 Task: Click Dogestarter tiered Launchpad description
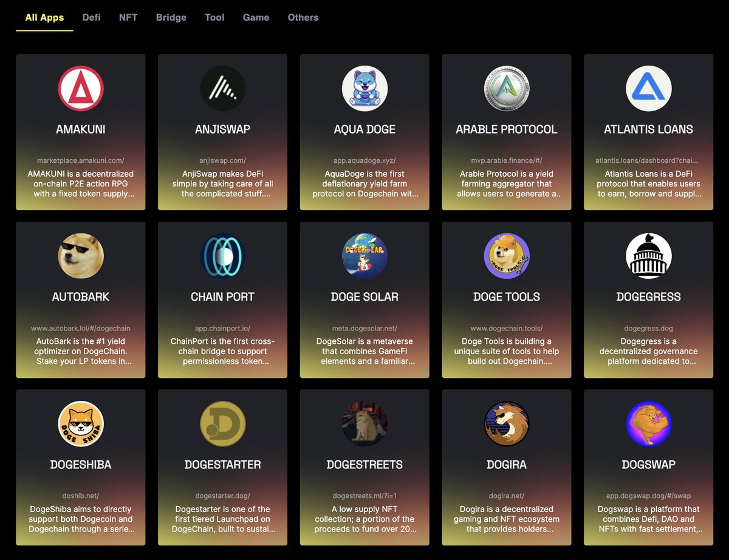point(223,519)
